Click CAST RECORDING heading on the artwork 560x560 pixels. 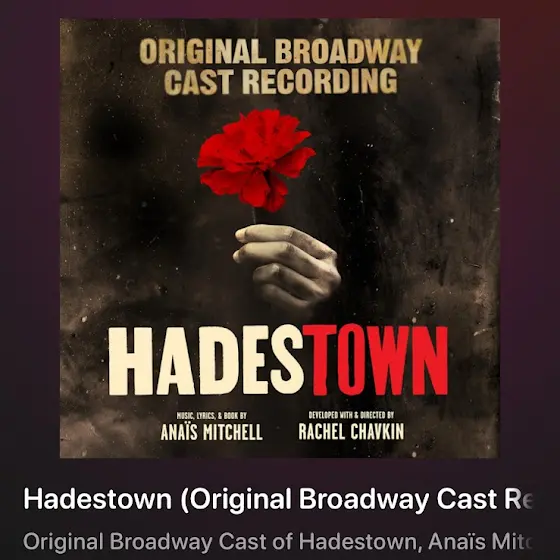[281, 81]
